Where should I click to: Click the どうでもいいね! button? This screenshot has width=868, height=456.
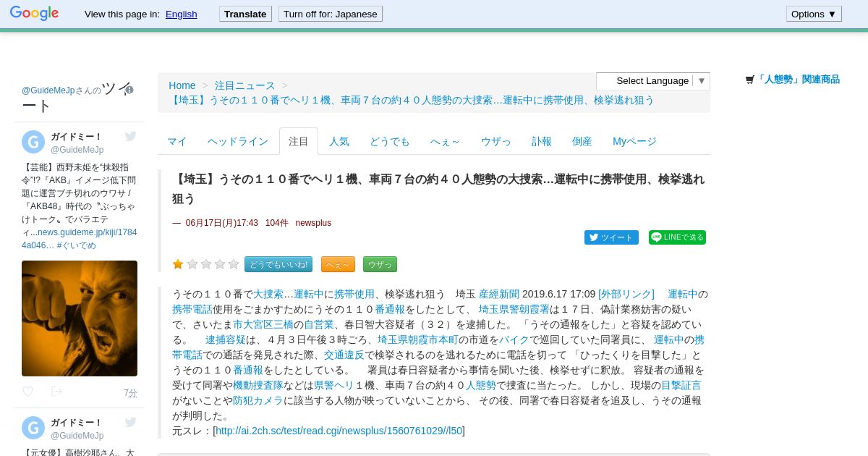tap(278, 264)
